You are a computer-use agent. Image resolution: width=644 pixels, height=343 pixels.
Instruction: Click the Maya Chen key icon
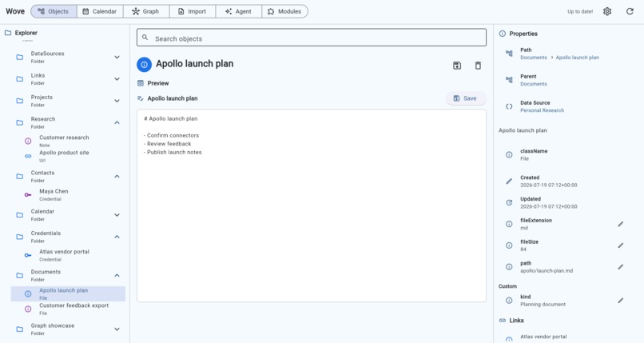28,195
